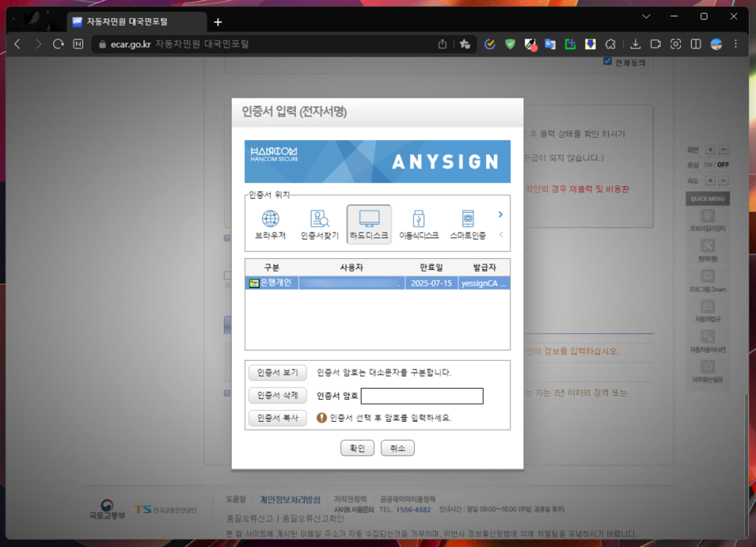The width and height of the screenshot is (756, 547).
Task: Open the green plus extension icon
Action: tap(571, 45)
